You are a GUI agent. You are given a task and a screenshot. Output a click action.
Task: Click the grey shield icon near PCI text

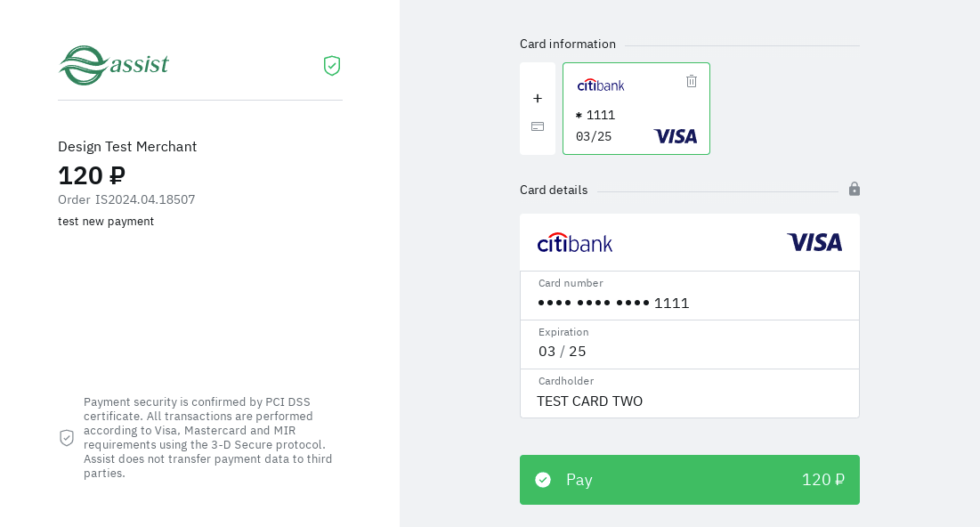67,438
